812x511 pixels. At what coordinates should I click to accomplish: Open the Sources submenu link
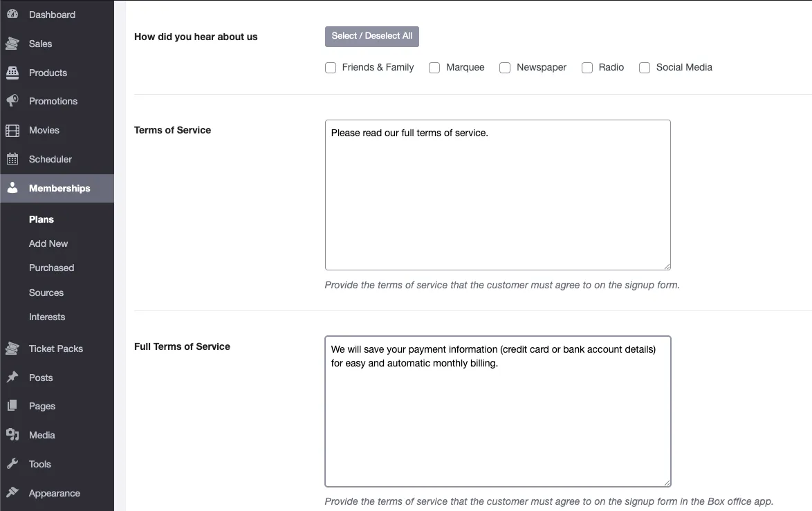click(46, 292)
